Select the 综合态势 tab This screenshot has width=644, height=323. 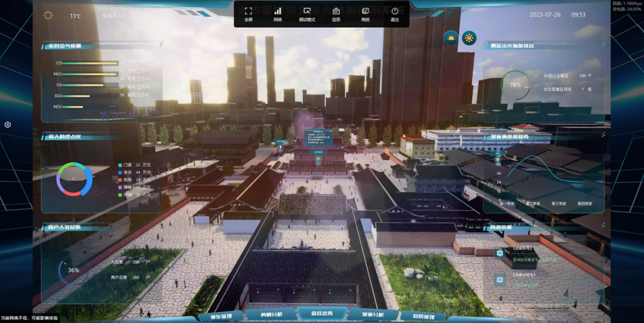pos(321,313)
